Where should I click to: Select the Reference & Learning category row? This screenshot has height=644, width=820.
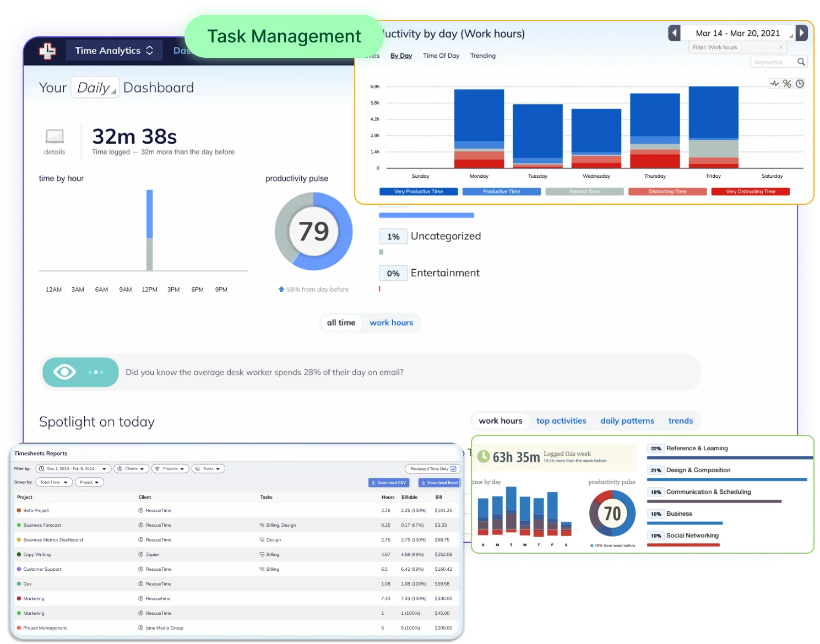730,451
